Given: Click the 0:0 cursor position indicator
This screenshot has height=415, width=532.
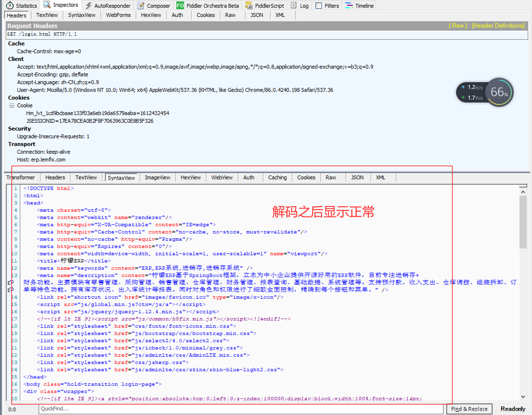Looking at the screenshot, I should [12, 409].
